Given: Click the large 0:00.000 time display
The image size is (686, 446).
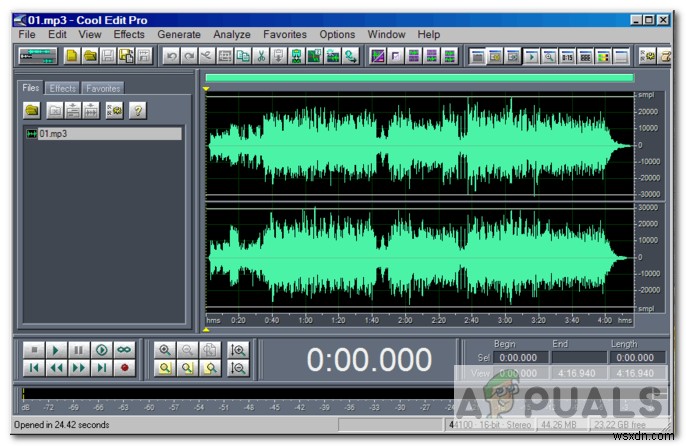Looking at the screenshot, I should tap(369, 360).
